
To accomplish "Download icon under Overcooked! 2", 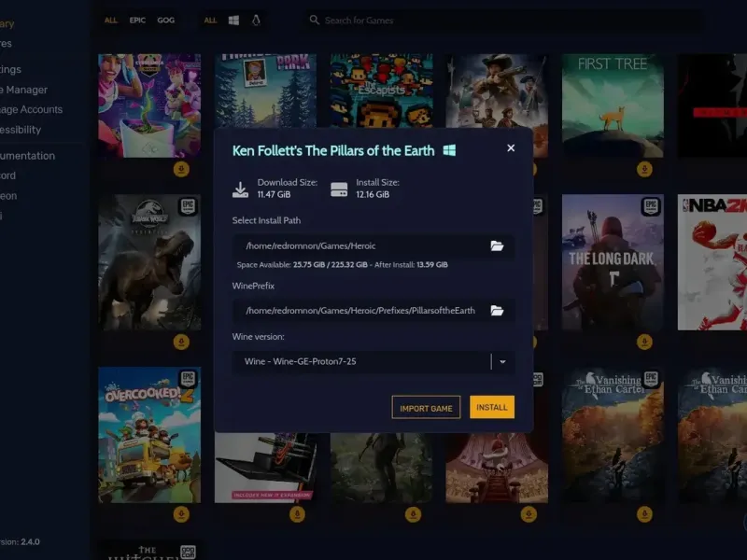I will click(x=181, y=514).
